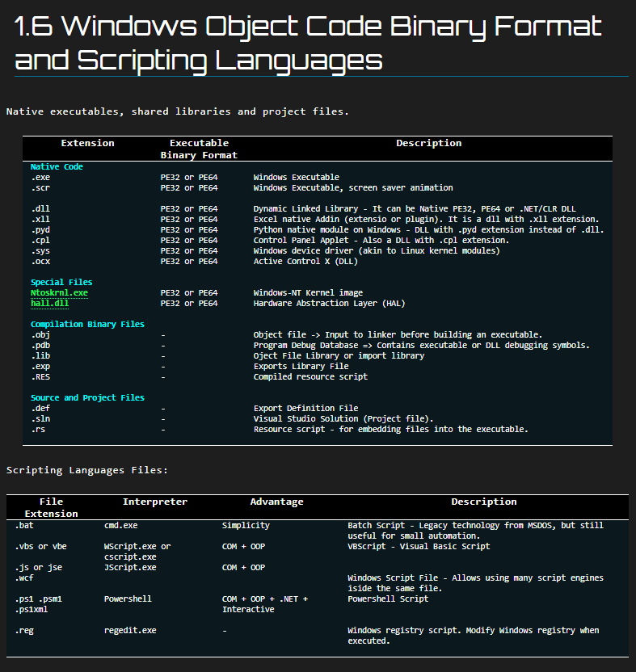Click the JScript.exe interpreter cell

130,568
